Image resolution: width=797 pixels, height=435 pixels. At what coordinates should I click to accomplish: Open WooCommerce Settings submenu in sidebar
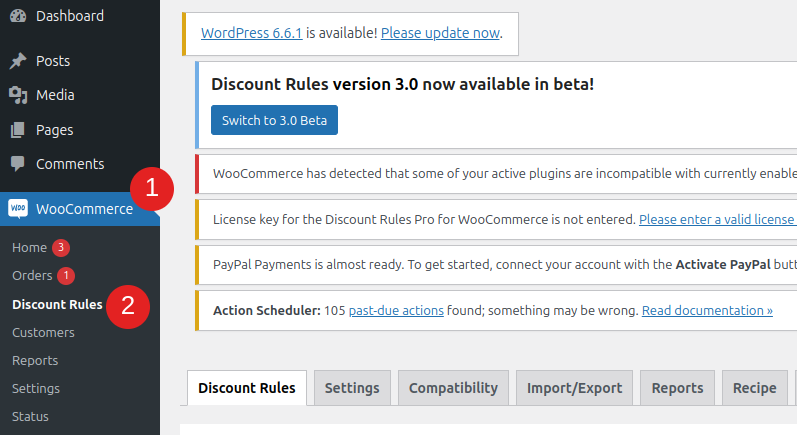coord(36,388)
